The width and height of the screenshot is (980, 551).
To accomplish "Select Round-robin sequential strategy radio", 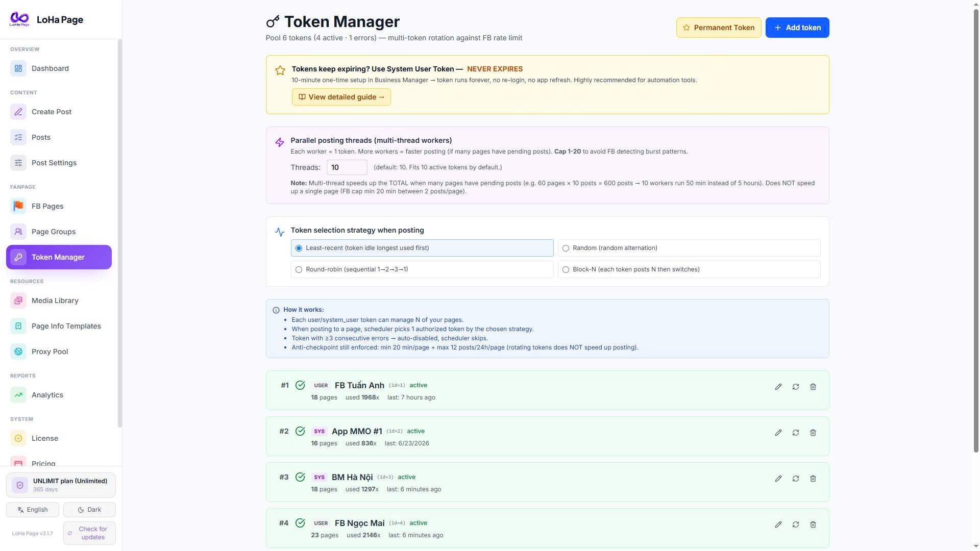I will 299,269.
